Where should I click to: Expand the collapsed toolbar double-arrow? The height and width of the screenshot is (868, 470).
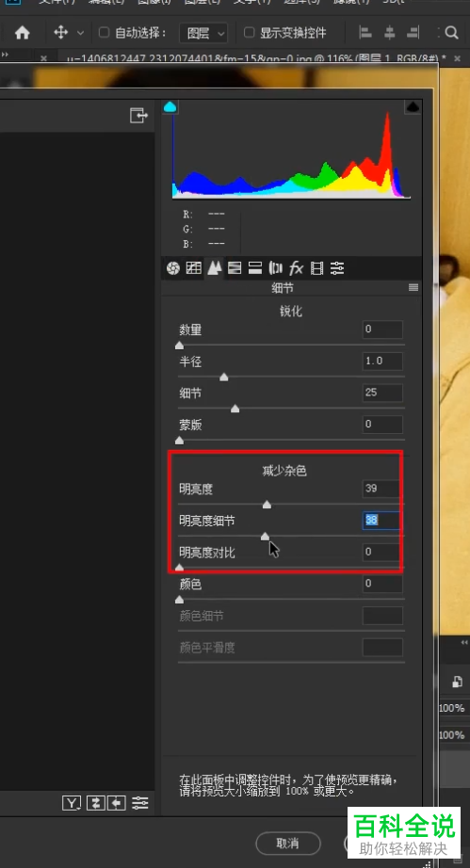(5, 55)
